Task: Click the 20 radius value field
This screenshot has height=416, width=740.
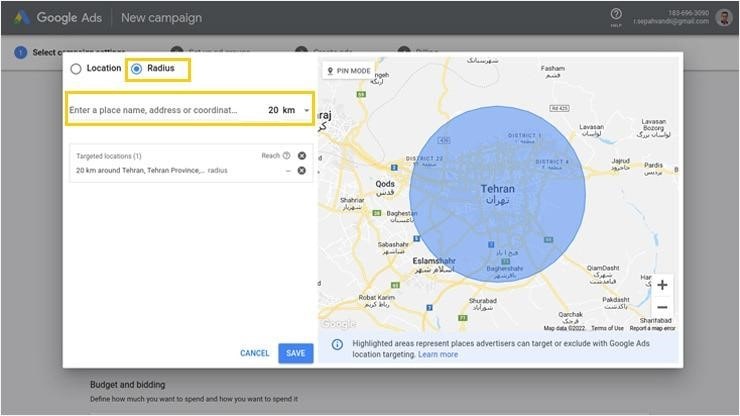Action: click(273, 110)
